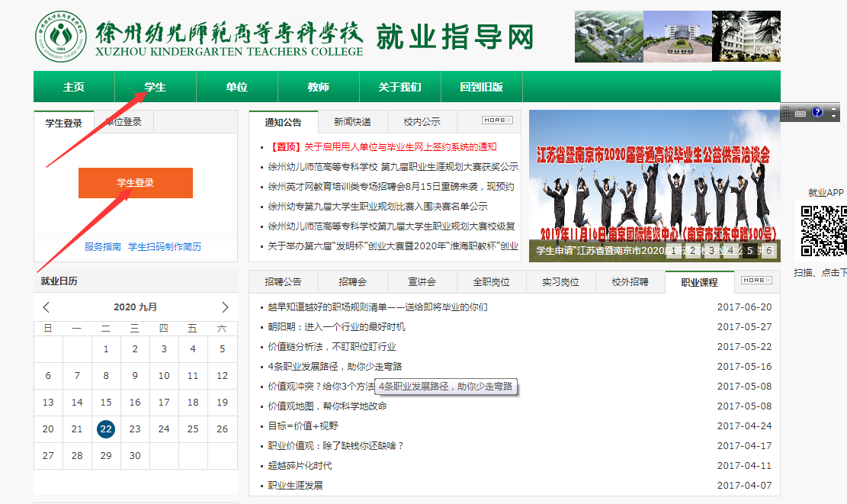Click MORE icon beside 职业课程 tab
The height and width of the screenshot is (504, 847).
[756, 281]
